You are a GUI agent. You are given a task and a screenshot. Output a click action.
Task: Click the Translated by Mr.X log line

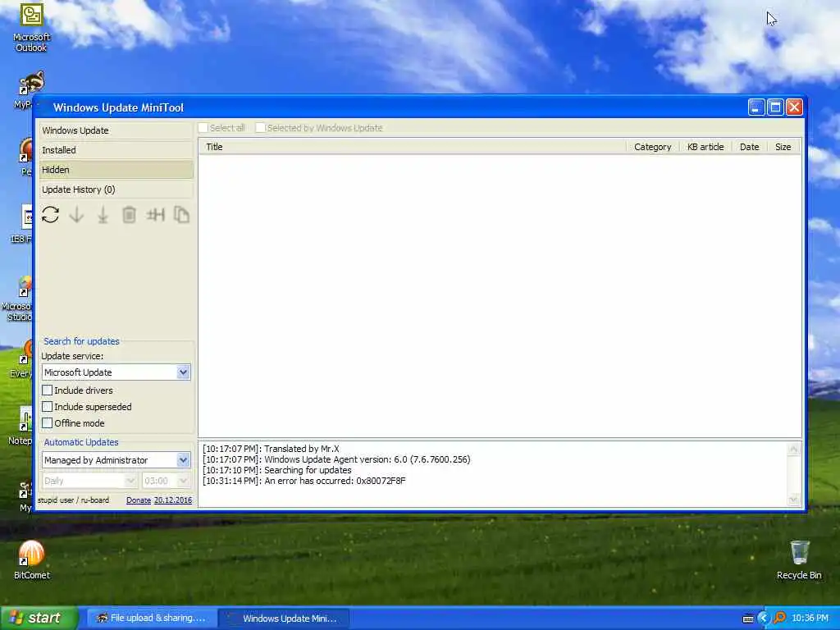point(271,449)
